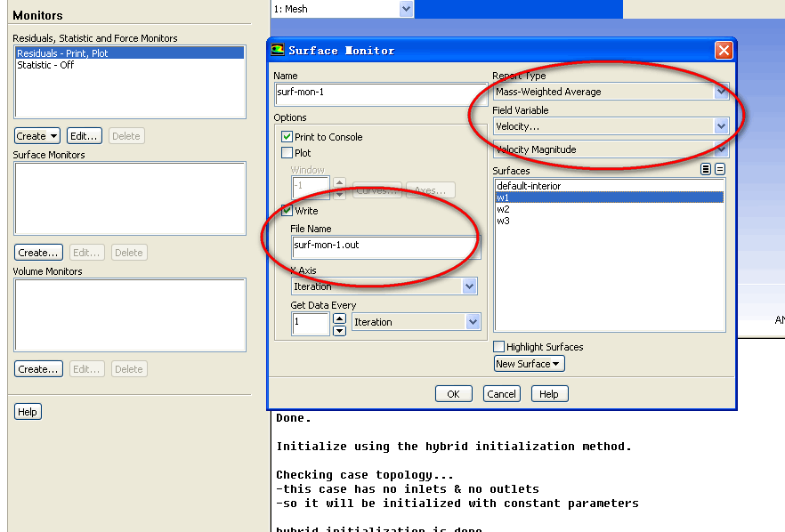Enable Highlight Surfaces checkbox
The height and width of the screenshot is (532, 785).
click(498, 347)
